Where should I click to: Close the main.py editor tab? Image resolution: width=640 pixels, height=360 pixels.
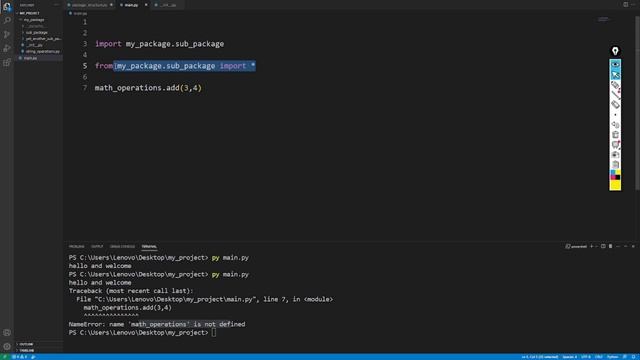click(146, 5)
